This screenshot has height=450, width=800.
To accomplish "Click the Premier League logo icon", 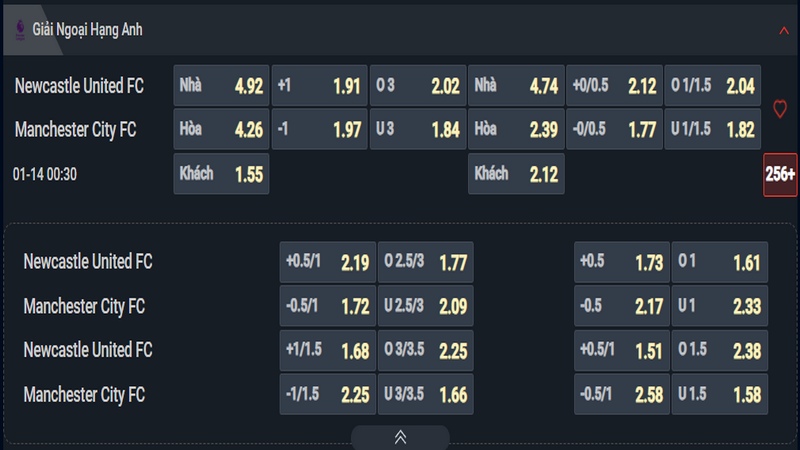I will (20, 30).
